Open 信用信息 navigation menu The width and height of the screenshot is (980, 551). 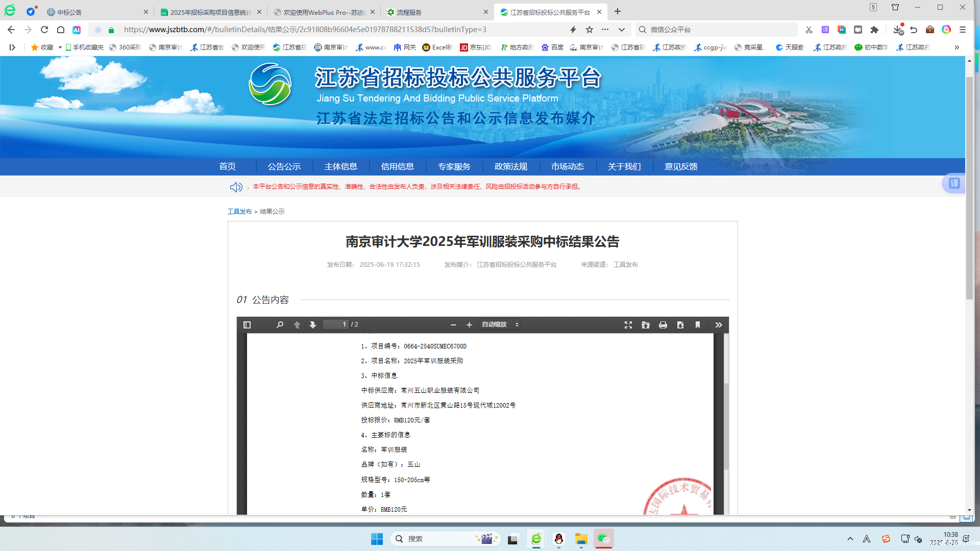tap(398, 167)
